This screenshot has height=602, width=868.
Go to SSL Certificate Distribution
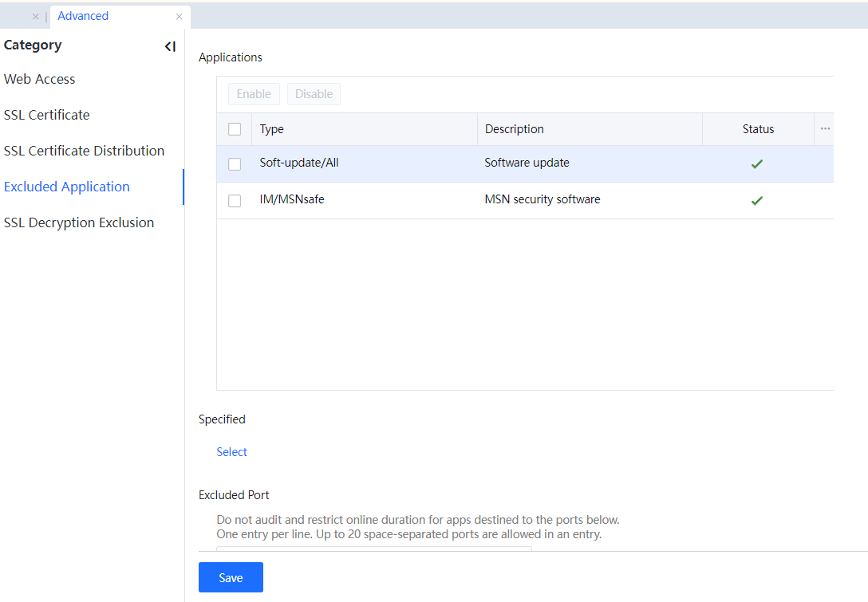coord(84,151)
